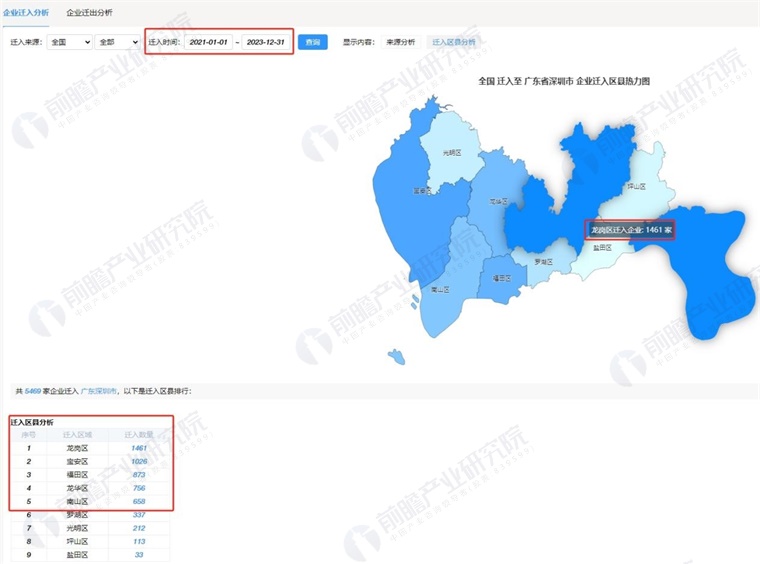Open the 全国 source dropdown
Screen dimensions: 760x564
coord(69,42)
